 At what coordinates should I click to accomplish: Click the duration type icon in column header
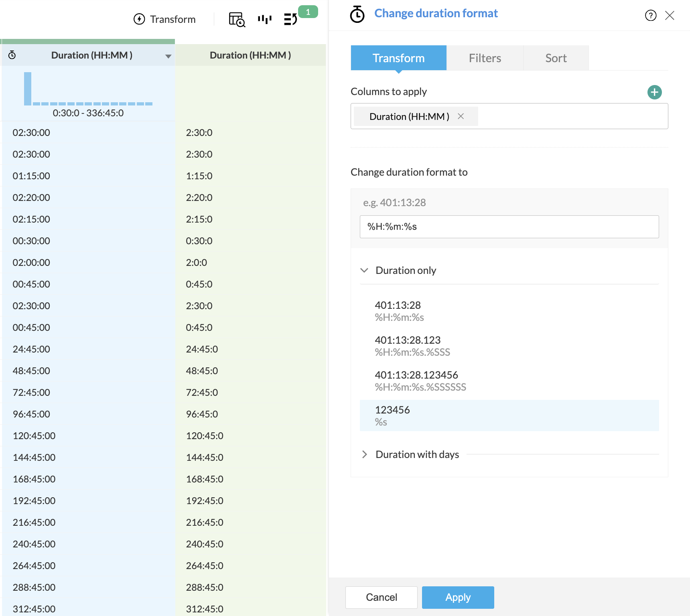(12, 55)
